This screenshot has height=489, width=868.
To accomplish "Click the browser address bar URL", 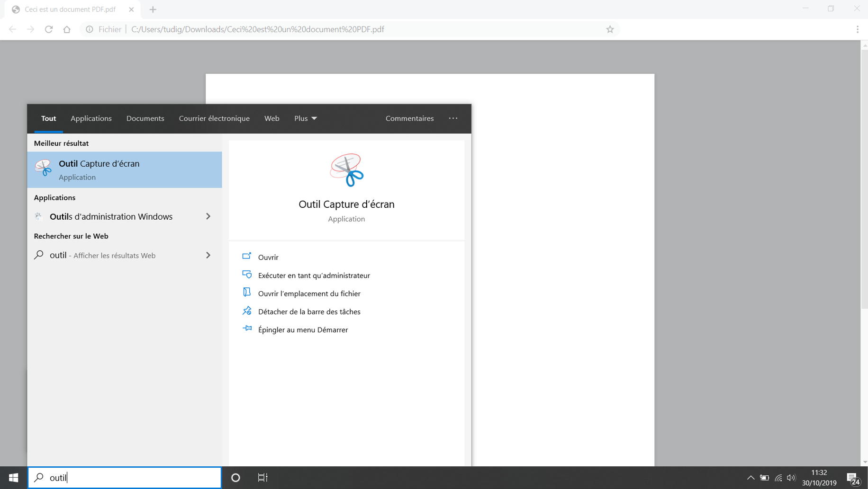I will click(x=258, y=29).
